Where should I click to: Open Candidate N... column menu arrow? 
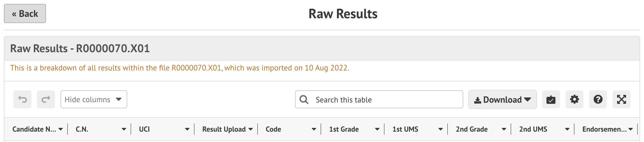(61, 129)
